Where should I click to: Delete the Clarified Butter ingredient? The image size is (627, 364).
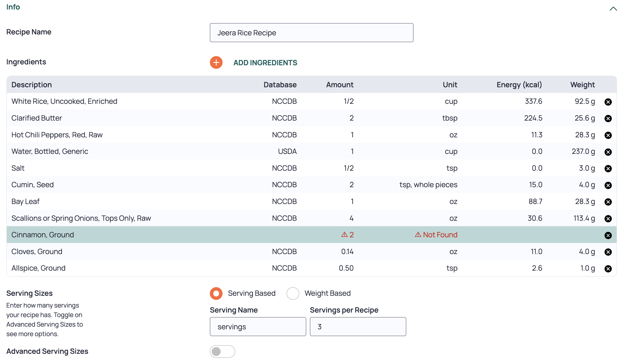coord(608,119)
